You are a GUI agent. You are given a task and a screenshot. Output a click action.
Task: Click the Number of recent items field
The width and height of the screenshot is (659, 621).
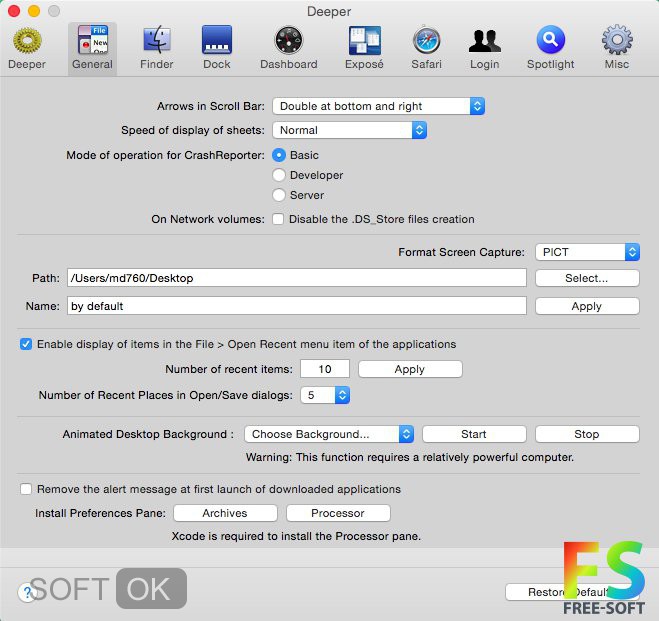(325, 369)
